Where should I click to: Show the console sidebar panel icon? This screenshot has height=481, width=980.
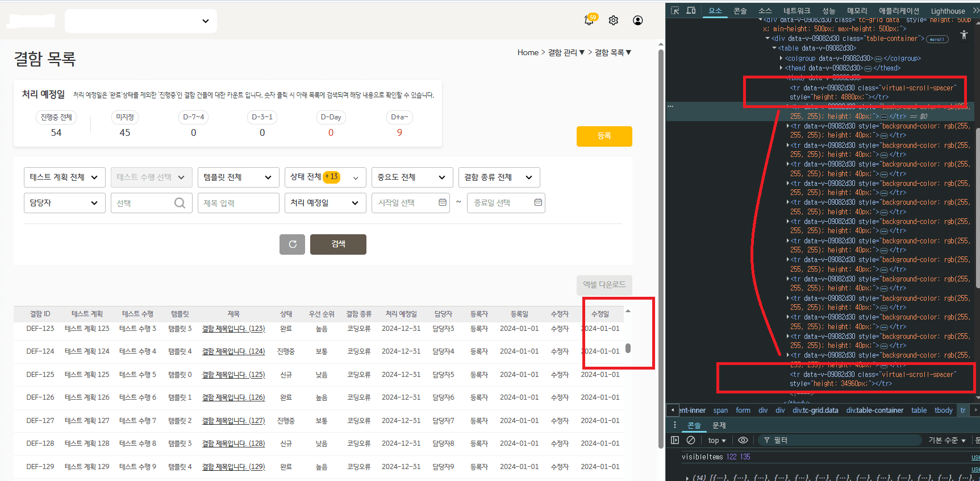(675, 440)
